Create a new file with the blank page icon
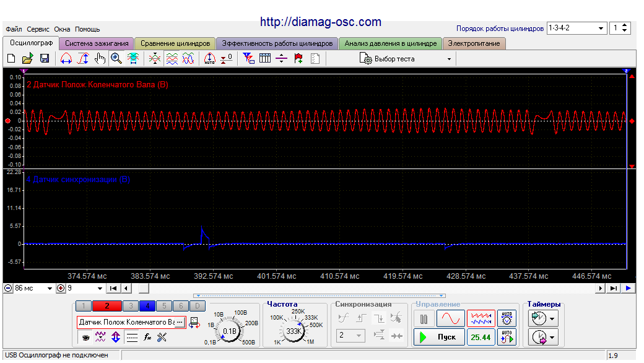The width and height of the screenshot is (644, 363). coord(11,59)
